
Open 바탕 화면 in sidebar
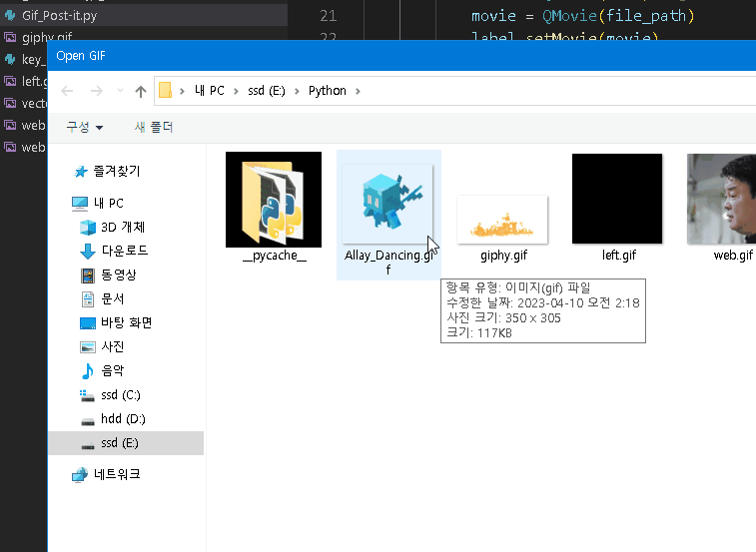coord(116,323)
